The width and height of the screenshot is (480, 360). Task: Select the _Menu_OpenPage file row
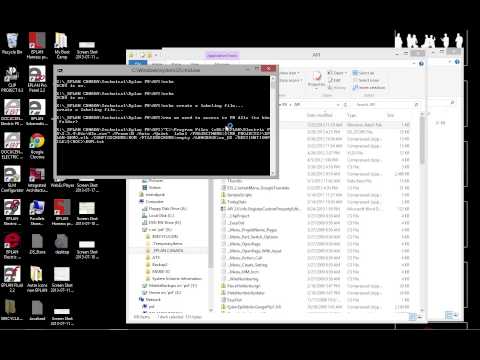point(315,244)
